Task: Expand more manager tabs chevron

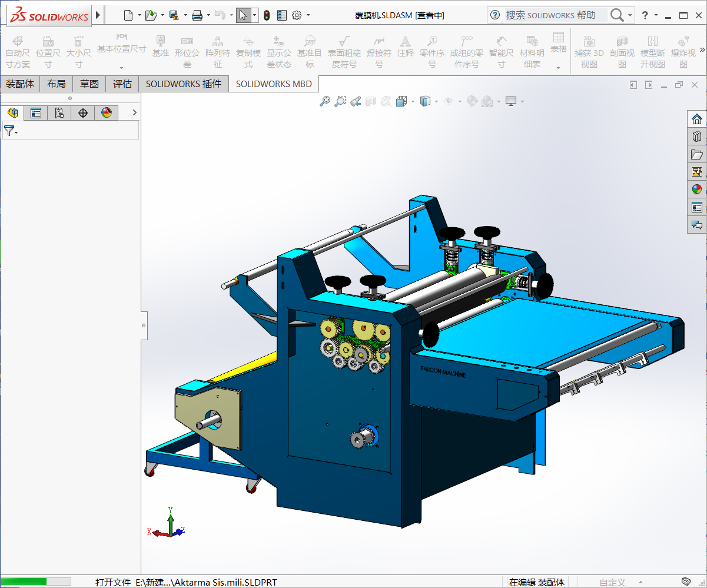Action: point(134,112)
